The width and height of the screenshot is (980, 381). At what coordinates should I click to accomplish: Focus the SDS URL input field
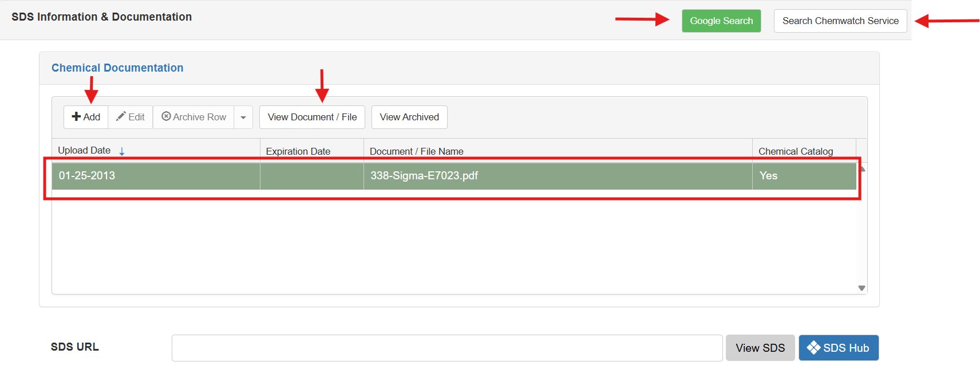click(446, 348)
